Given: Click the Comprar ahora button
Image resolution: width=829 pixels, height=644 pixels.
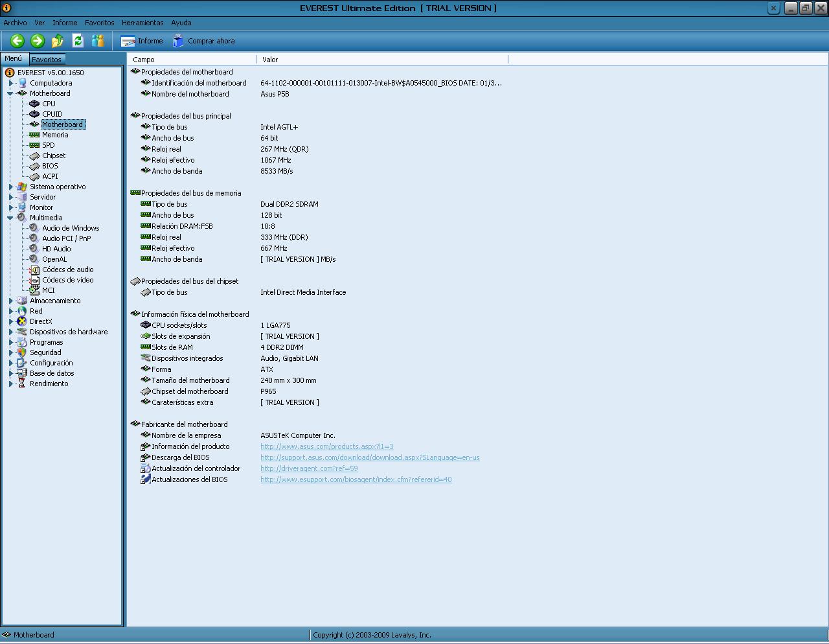Looking at the screenshot, I should point(203,41).
